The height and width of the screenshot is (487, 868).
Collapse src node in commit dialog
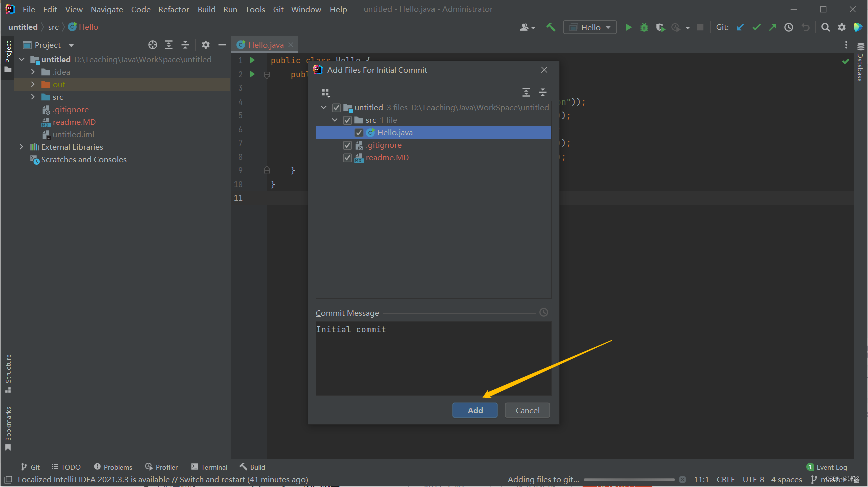(335, 120)
